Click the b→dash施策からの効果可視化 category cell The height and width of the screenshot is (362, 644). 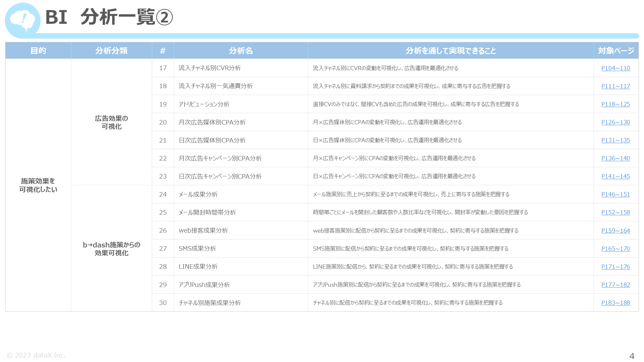pyautogui.click(x=111, y=249)
